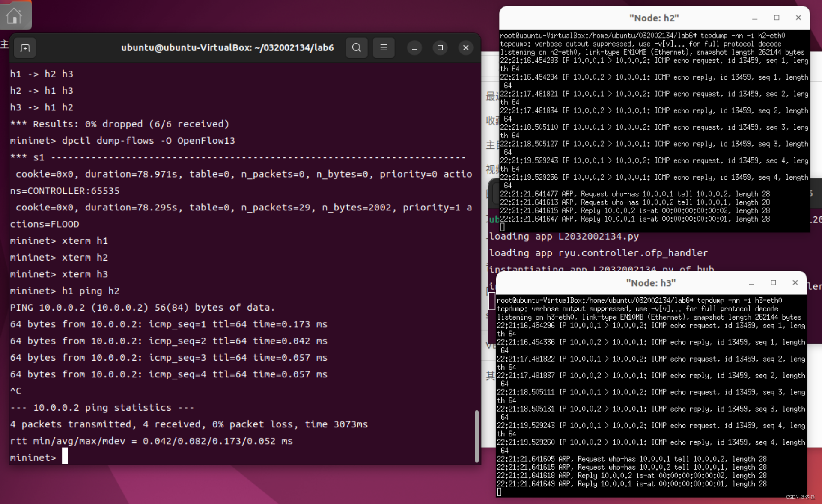This screenshot has height=504, width=822.
Task: Click the cursor block in Node: h3 window
Action: click(499, 492)
